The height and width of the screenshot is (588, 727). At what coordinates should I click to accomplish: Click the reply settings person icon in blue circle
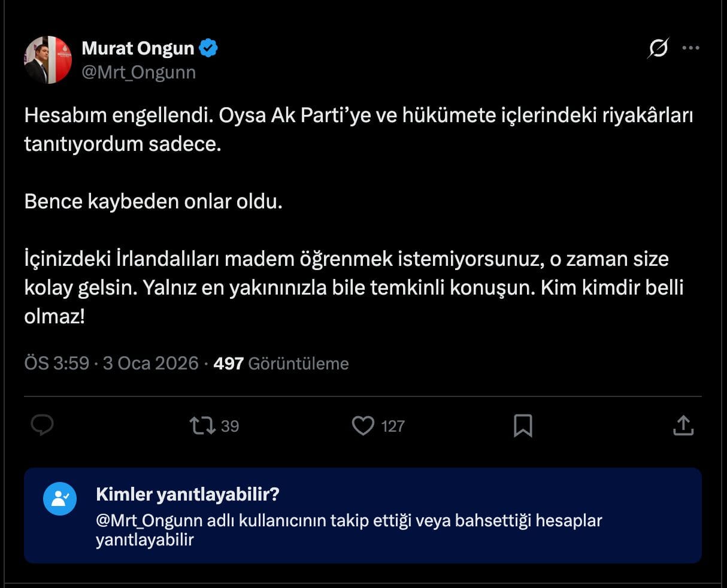59,499
